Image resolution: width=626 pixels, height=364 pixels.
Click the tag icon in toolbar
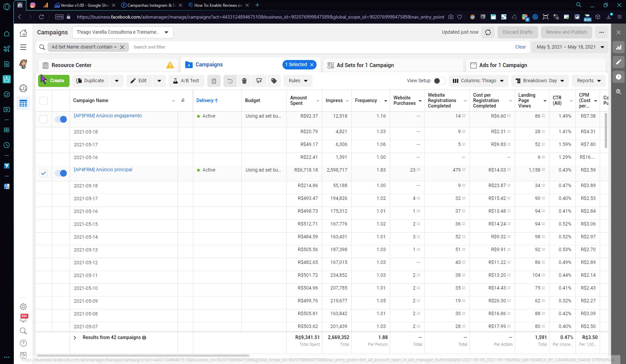[x=274, y=81]
